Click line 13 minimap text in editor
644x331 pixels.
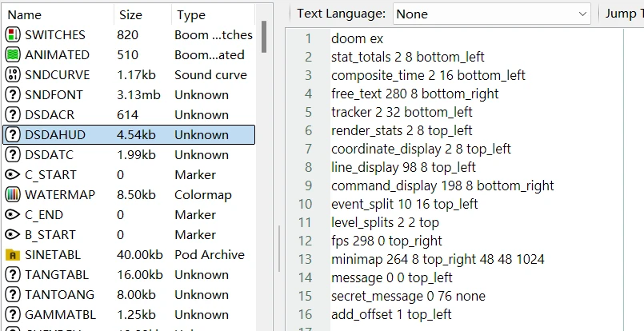[438, 259]
